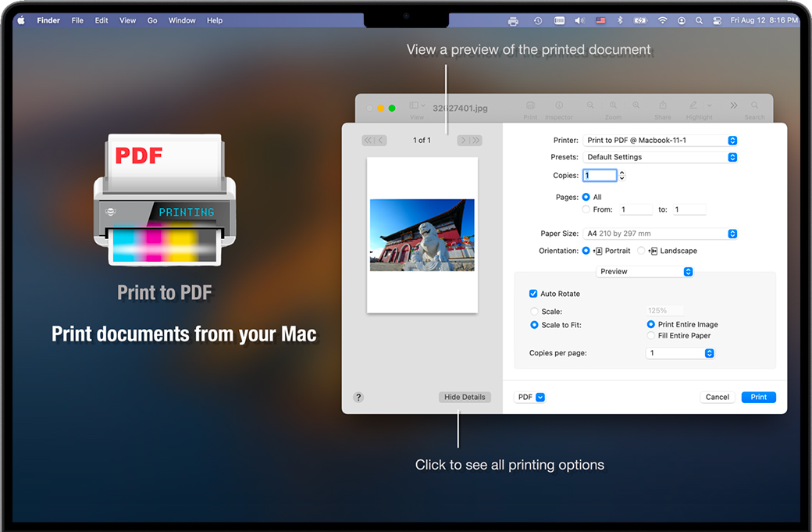Click the battery status icon
The width and height of the screenshot is (812, 532).
[x=640, y=21]
